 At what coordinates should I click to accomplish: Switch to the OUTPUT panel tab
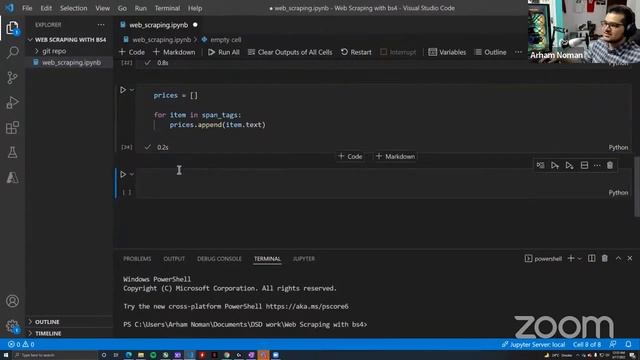(174, 259)
